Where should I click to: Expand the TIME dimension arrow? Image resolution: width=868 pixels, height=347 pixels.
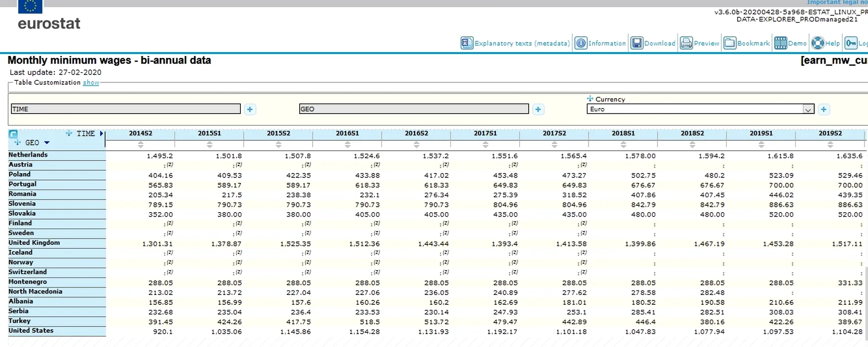[x=102, y=133]
